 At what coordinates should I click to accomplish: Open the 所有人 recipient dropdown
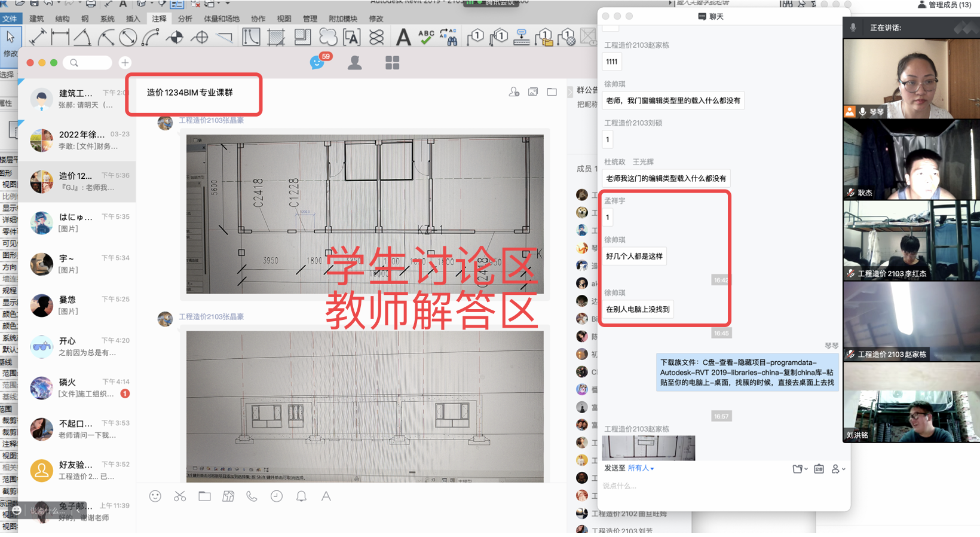[641, 468]
